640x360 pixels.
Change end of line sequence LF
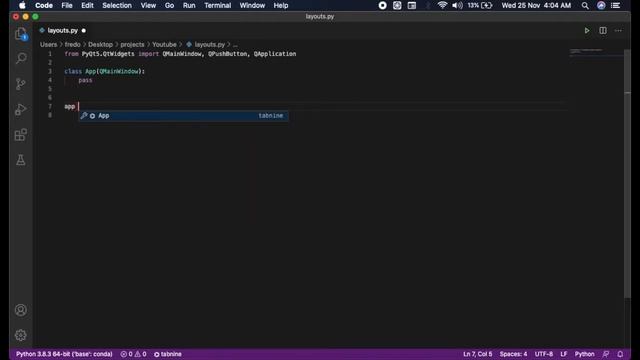[564, 354]
